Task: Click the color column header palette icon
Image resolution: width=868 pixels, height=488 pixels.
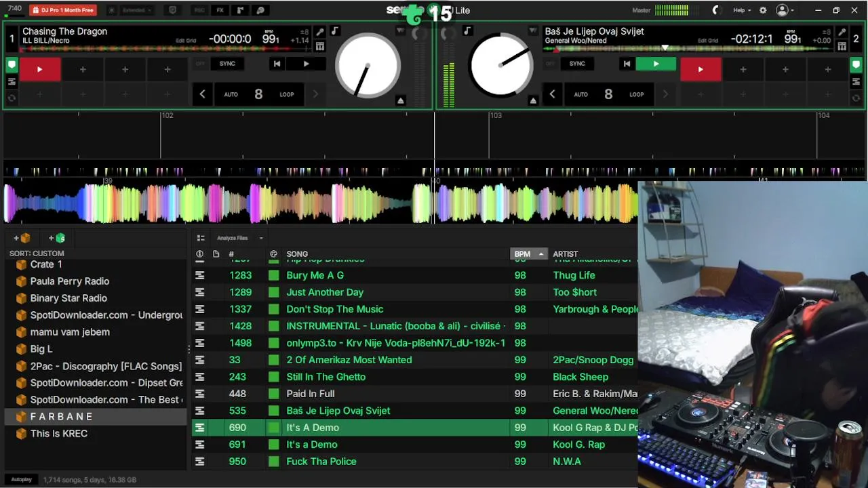Action: [x=273, y=254]
